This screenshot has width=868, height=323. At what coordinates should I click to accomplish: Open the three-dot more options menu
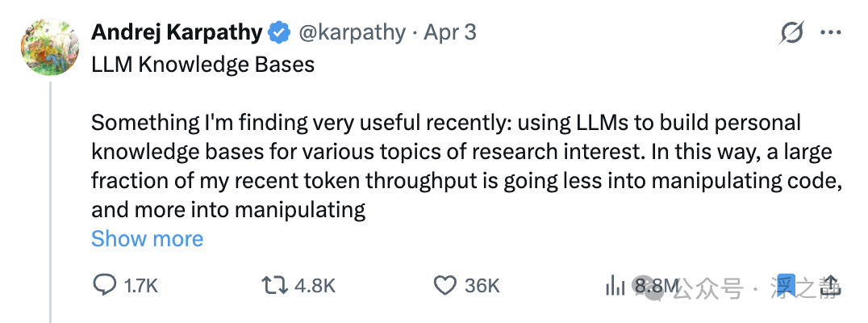831,32
